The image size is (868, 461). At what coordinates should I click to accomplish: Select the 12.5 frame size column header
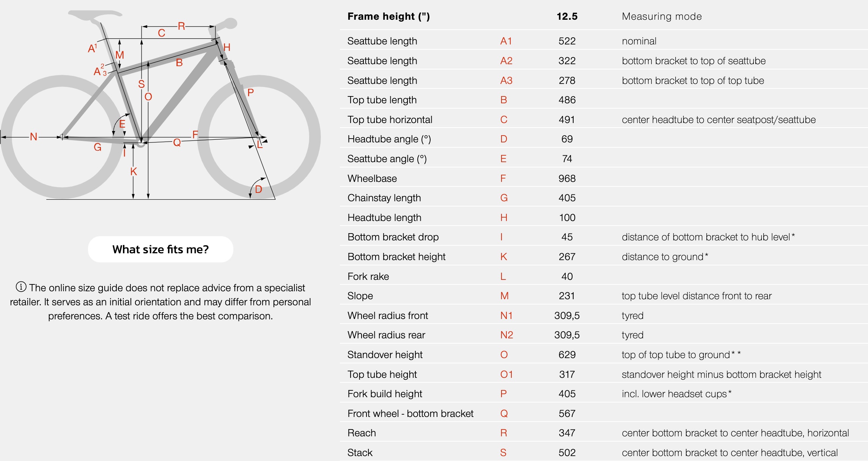coord(567,16)
